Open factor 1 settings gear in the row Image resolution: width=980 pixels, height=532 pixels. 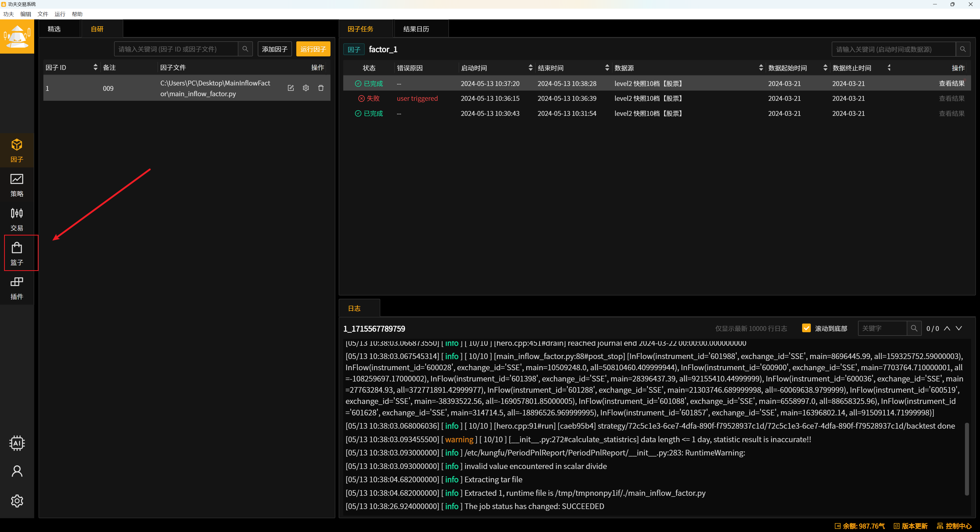tap(306, 88)
